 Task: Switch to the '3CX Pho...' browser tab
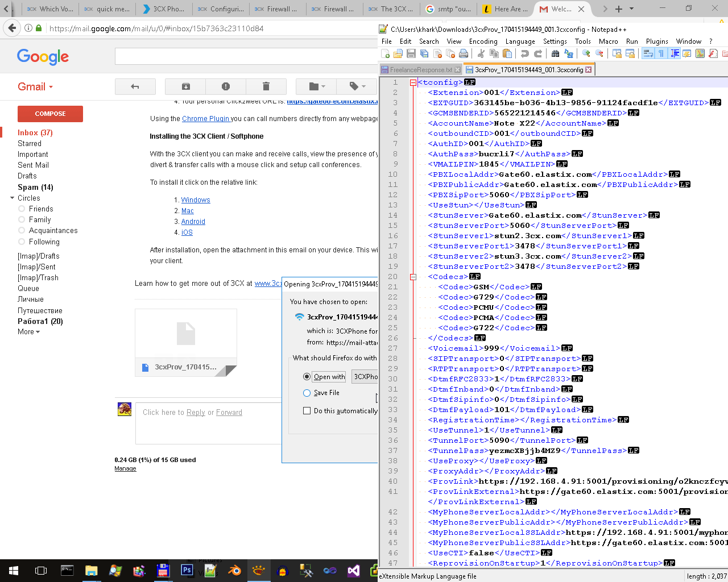(x=163, y=9)
